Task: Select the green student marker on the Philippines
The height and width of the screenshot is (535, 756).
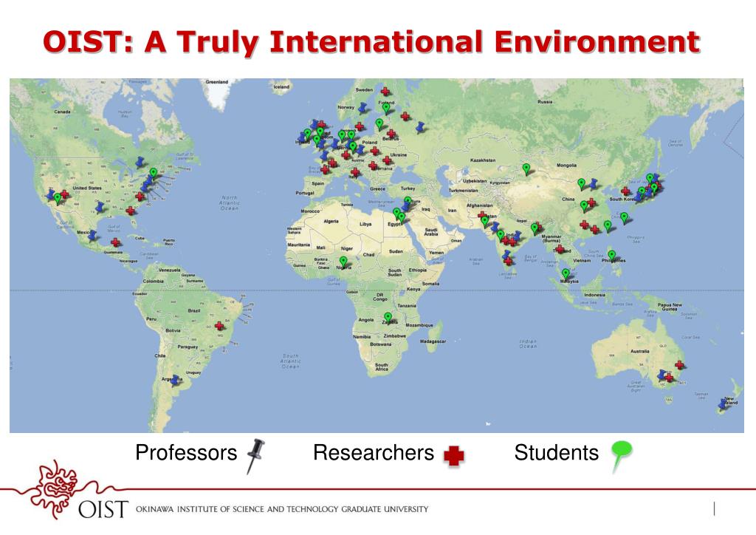Action: click(x=611, y=256)
